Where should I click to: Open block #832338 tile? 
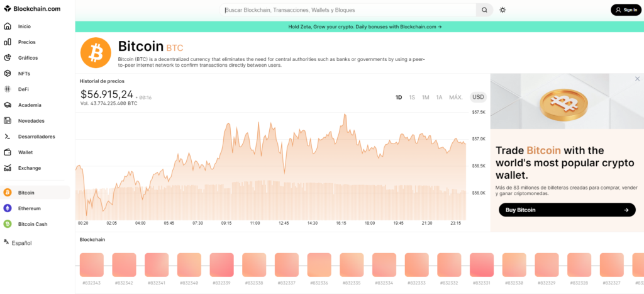pyautogui.click(x=254, y=265)
